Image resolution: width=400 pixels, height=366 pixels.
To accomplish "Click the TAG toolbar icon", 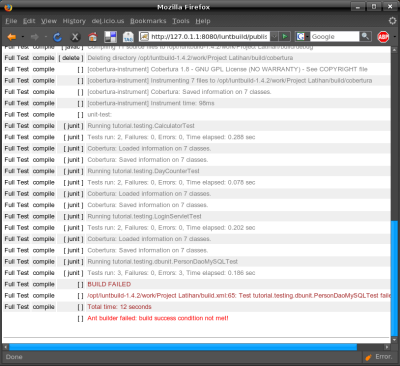I will pyautogui.click(x=128, y=37).
